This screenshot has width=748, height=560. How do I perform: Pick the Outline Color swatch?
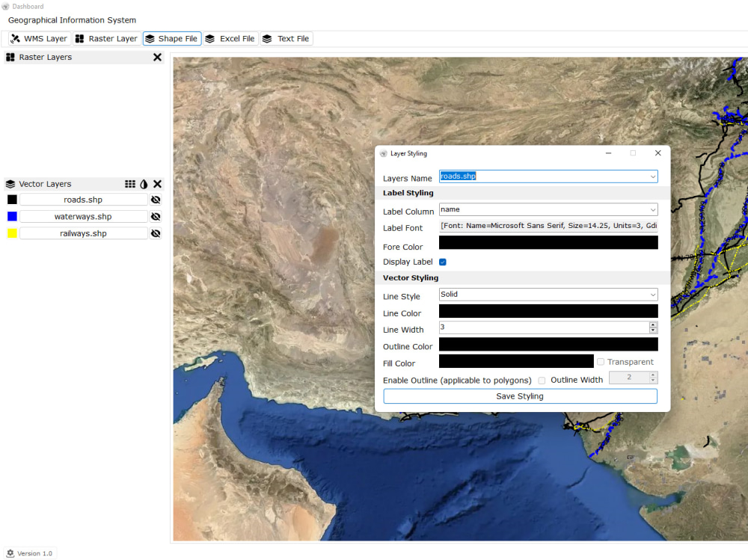point(548,345)
